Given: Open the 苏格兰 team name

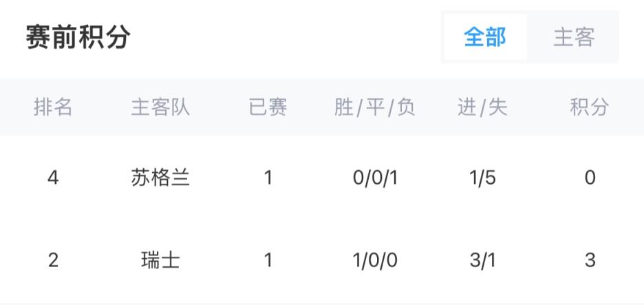Looking at the screenshot, I should [x=160, y=178].
